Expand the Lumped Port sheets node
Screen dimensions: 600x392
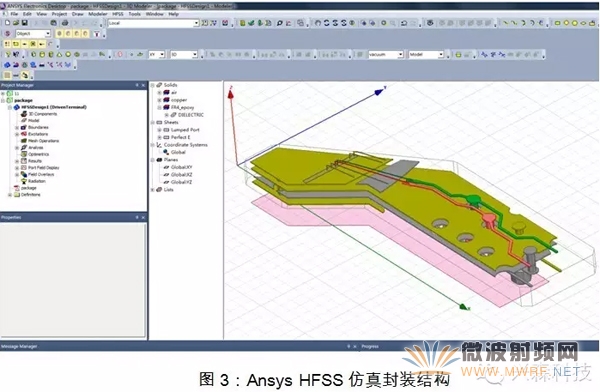pyautogui.click(x=160, y=130)
